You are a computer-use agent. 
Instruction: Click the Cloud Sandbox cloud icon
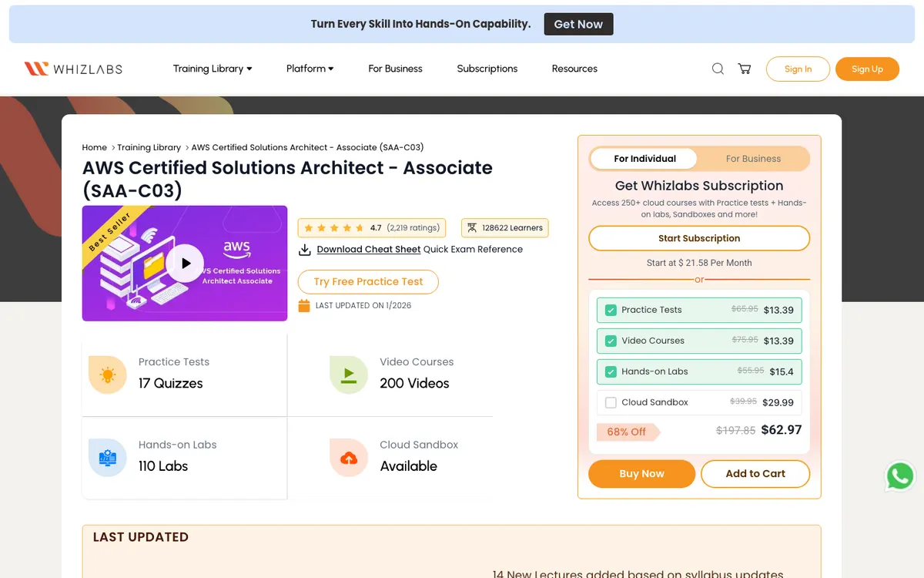pyautogui.click(x=349, y=458)
